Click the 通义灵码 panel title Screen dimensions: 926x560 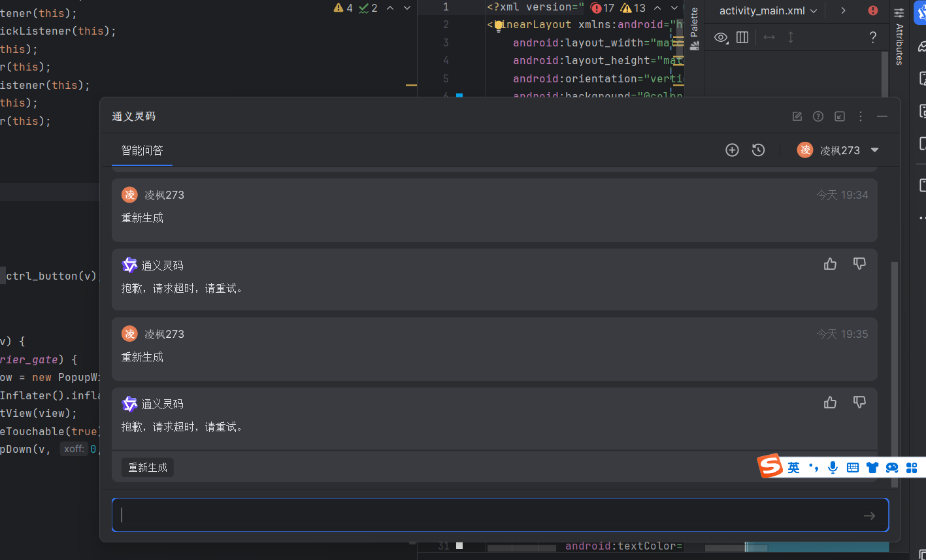pos(134,116)
